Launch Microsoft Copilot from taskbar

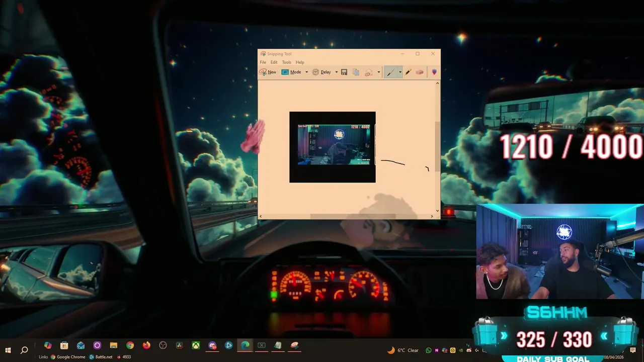pos(48,345)
